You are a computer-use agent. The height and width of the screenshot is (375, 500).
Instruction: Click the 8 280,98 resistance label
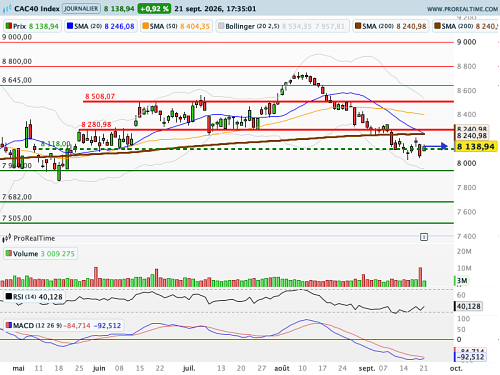(x=96, y=124)
